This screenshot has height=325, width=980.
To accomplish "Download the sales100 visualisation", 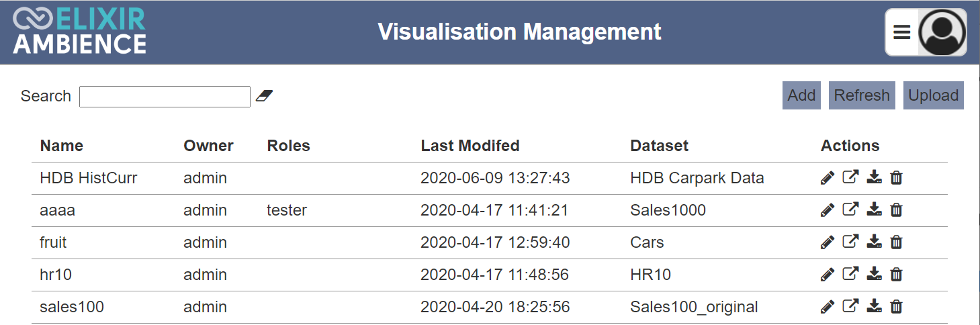I will pyautogui.click(x=874, y=307).
